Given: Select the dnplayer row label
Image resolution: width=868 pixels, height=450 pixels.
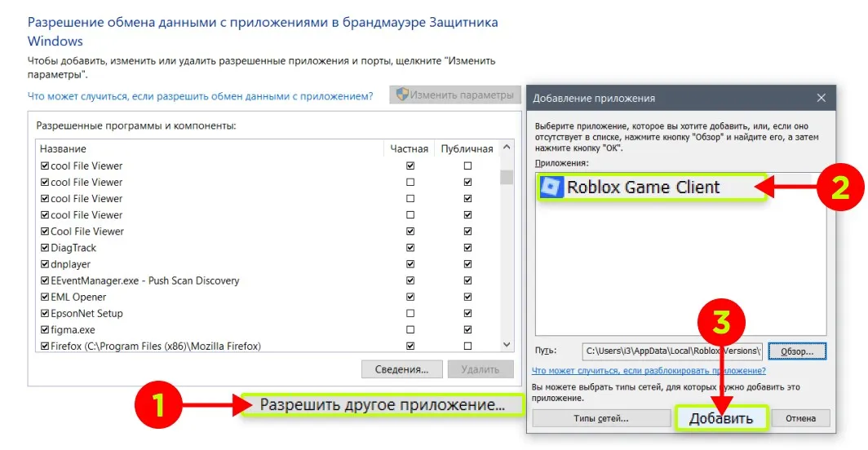Looking at the screenshot, I should pyautogui.click(x=71, y=264).
